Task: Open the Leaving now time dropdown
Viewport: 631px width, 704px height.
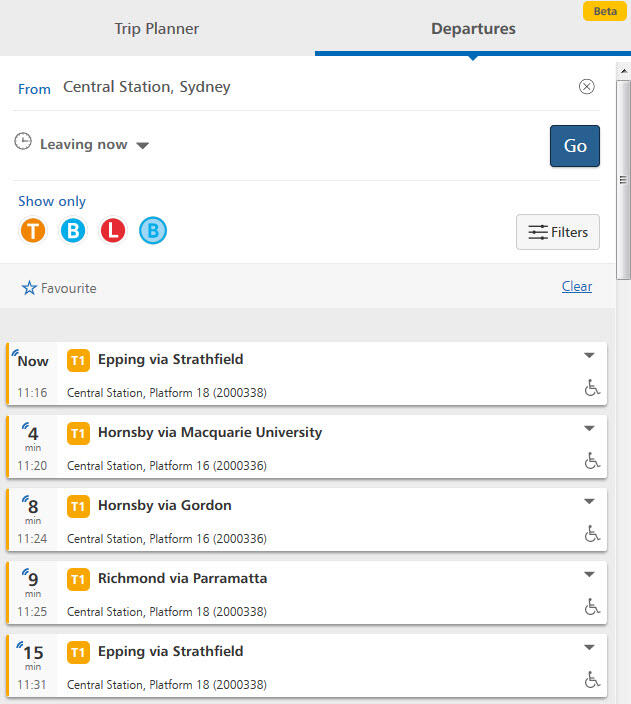Action: pos(143,145)
